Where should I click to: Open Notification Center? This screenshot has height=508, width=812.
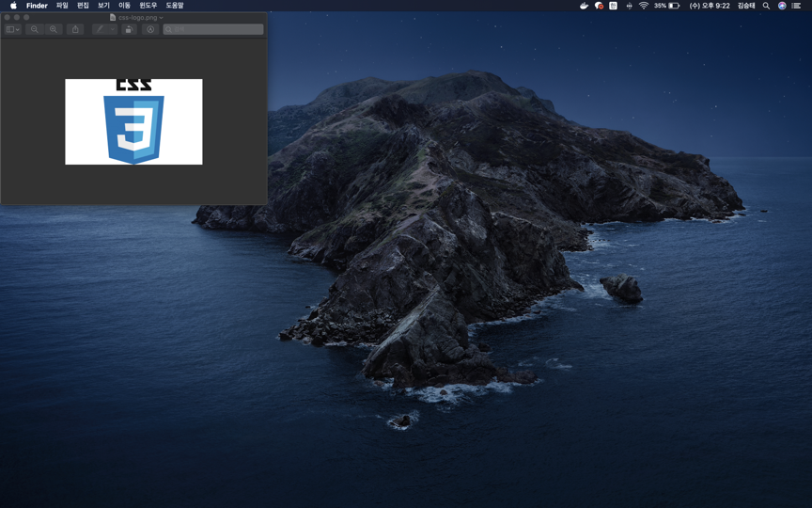(796, 6)
